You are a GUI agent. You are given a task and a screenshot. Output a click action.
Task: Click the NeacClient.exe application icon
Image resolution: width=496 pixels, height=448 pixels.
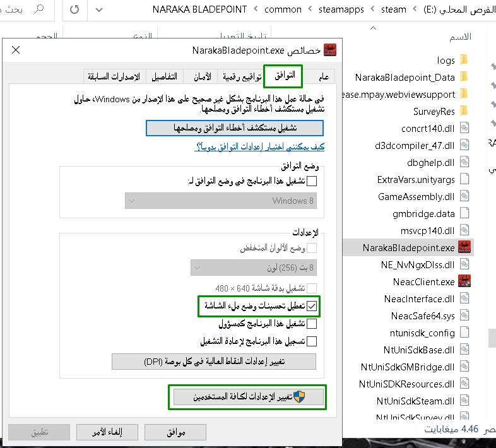tap(464, 281)
